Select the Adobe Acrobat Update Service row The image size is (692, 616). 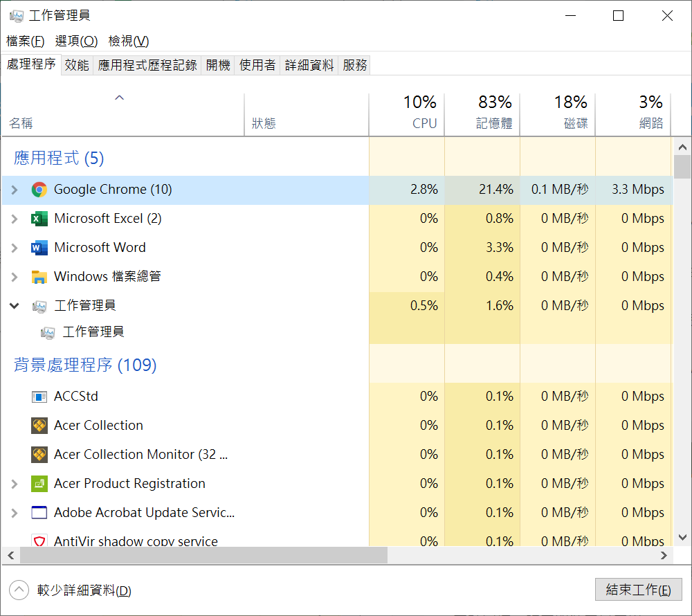pos(337,513)
